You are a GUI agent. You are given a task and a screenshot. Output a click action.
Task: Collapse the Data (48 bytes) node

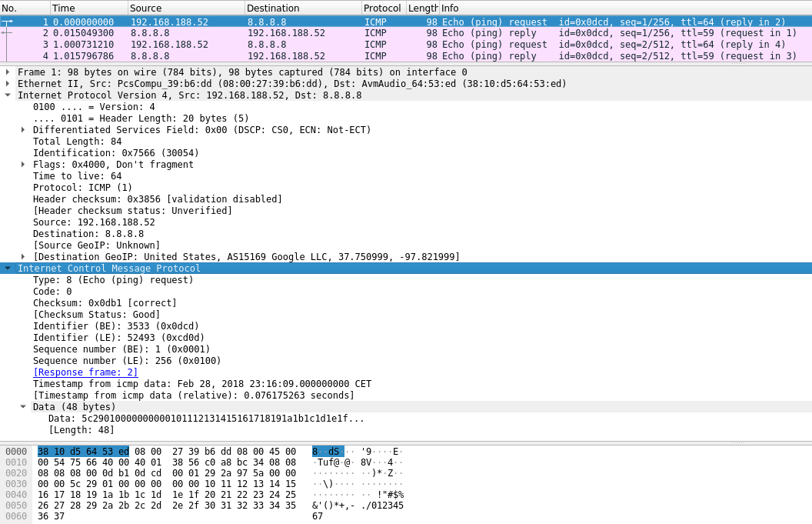pyautogui.click(x=23, y=407)
